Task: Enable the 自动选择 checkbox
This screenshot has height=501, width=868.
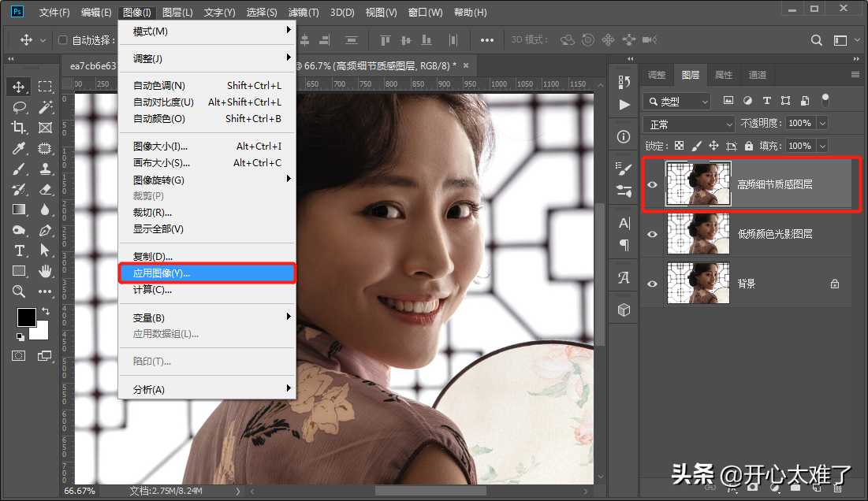Action: tap(62, 40)
